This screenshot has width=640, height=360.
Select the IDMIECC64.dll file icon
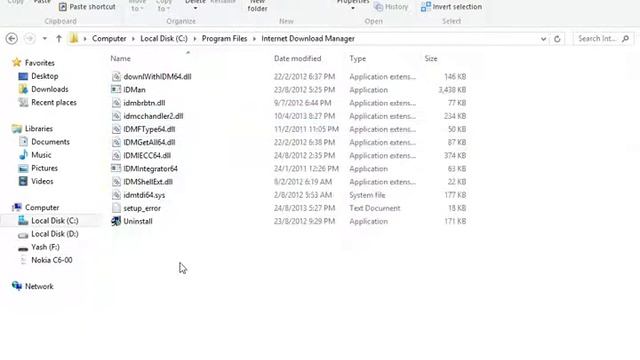pyautogui.click(x=116, y=156)
